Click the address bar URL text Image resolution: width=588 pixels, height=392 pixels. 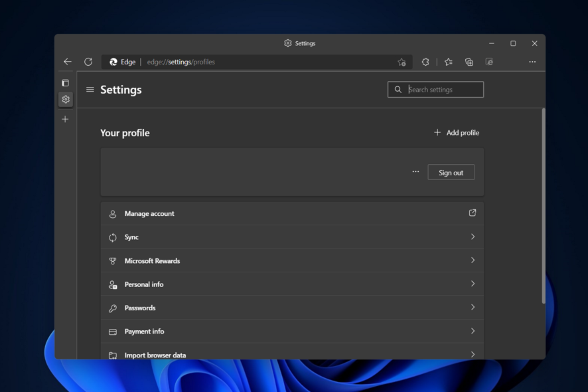(x=181, y=62)
